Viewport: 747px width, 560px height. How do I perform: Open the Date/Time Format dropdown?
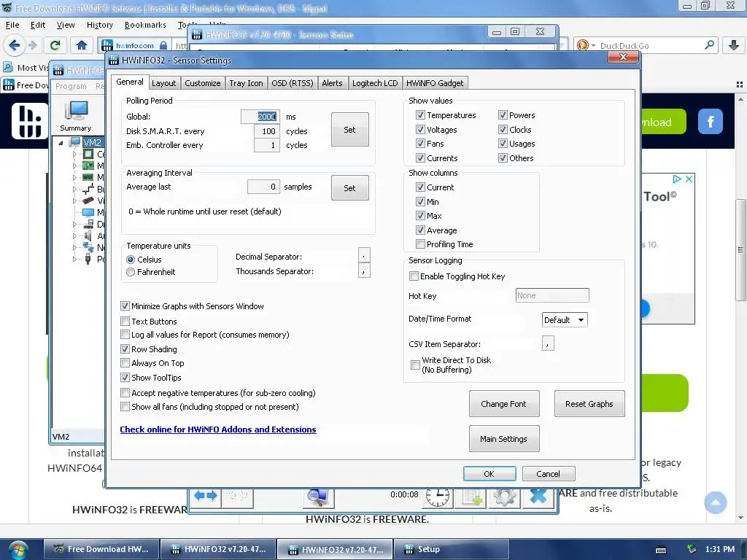(x=565, y=320)
